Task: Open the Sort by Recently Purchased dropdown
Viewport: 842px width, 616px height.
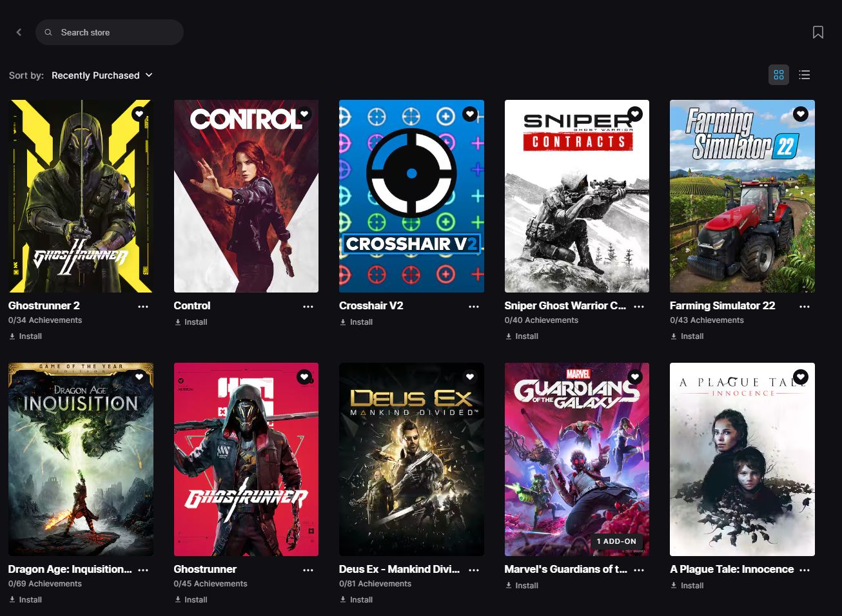Action: pos(102,75)
